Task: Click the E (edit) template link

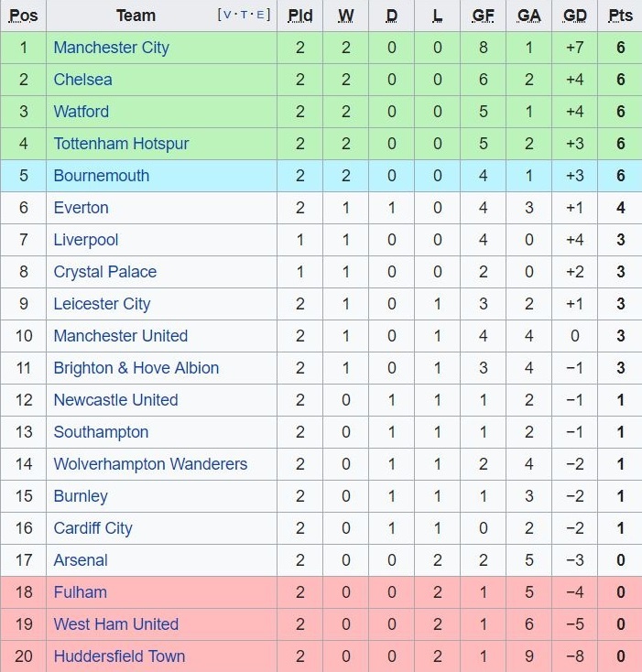Action: (x=261, y=15)
